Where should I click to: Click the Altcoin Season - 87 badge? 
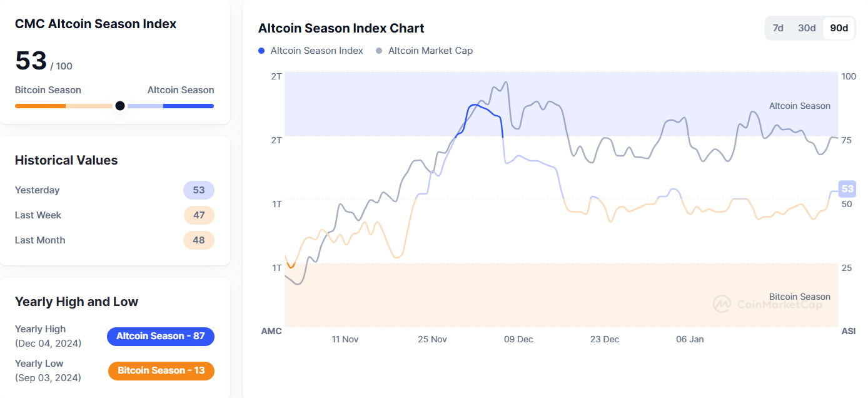pyautogui.click(x=161, y=336)
